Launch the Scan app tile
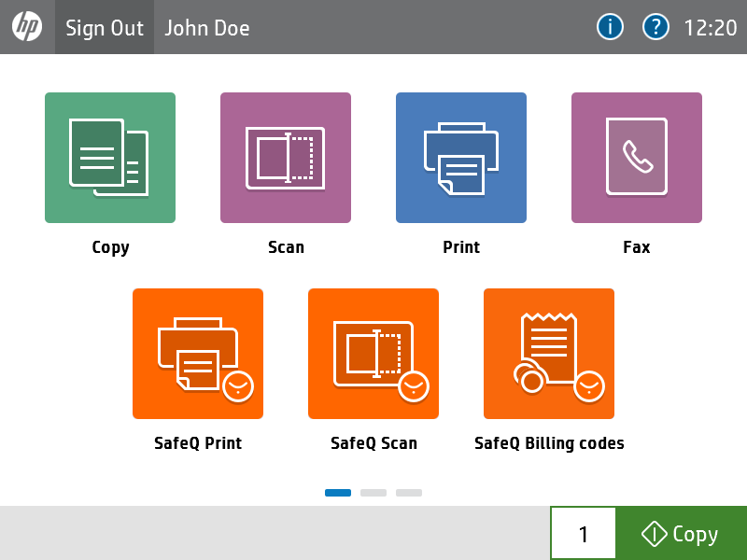 tap(286, 158)
